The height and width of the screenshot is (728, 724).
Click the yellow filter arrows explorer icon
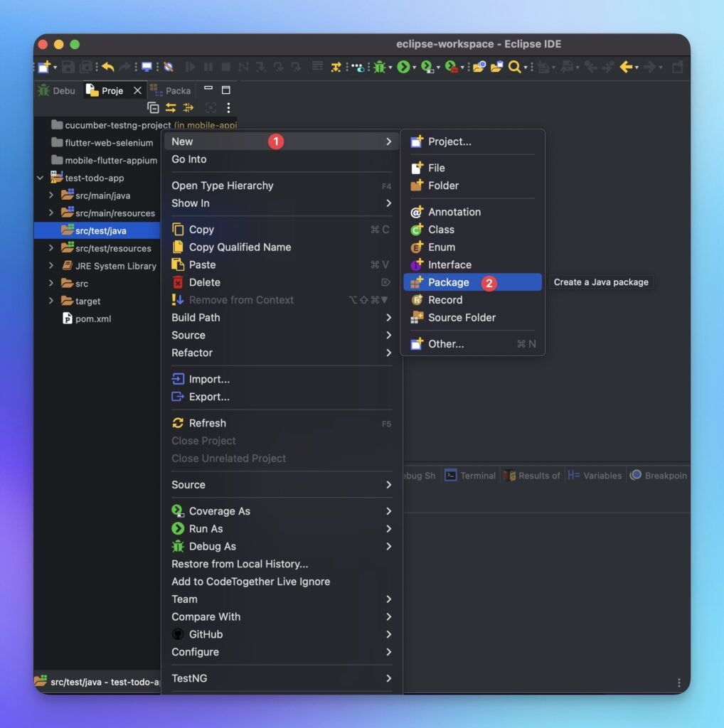pyautogui.click(x=188, y=108)
